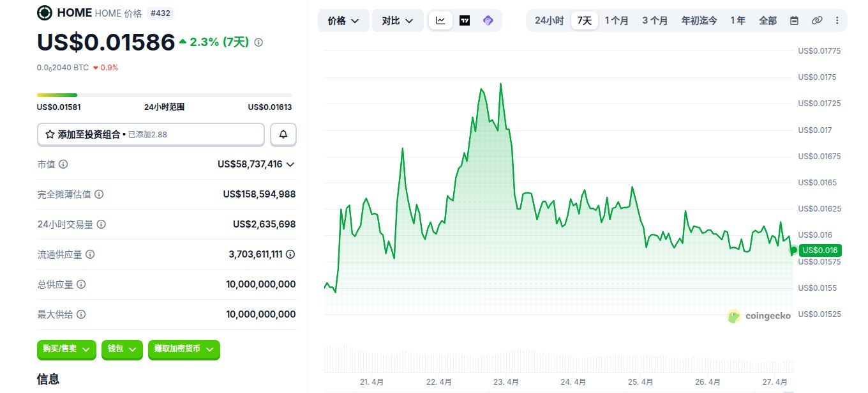The width and height of the screenshot is (868, 393).
Task: Click the 24小时范围 price range bar
Action: click(x=165, y=95)
